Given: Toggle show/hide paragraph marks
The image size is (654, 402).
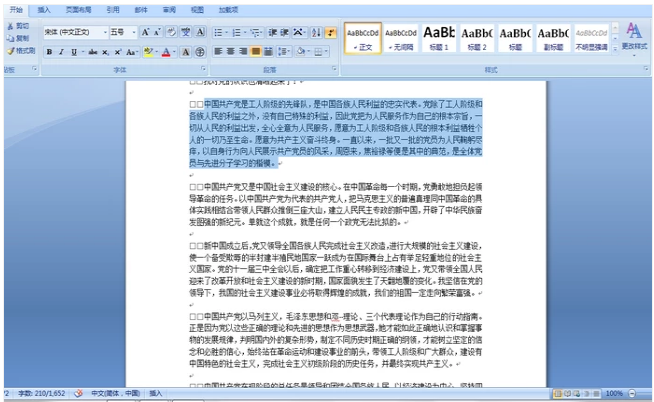Looking at the screenshot, I should click(331, 32).
